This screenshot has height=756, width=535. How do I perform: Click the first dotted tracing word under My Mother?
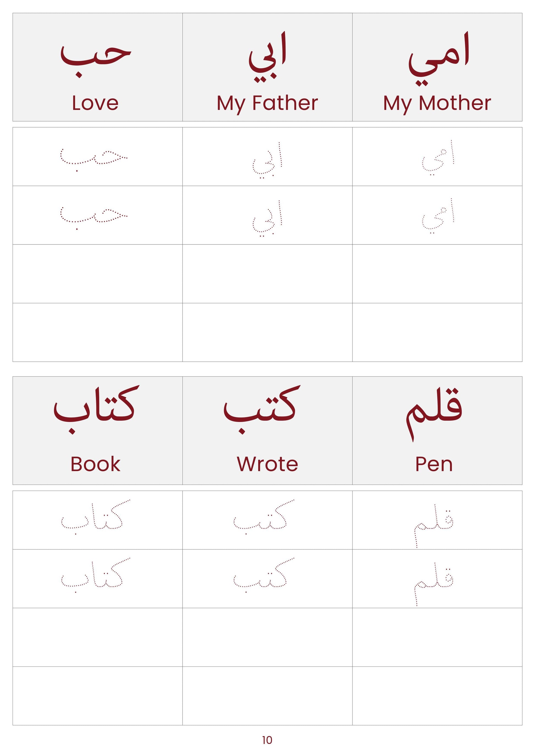pos(438,158)
